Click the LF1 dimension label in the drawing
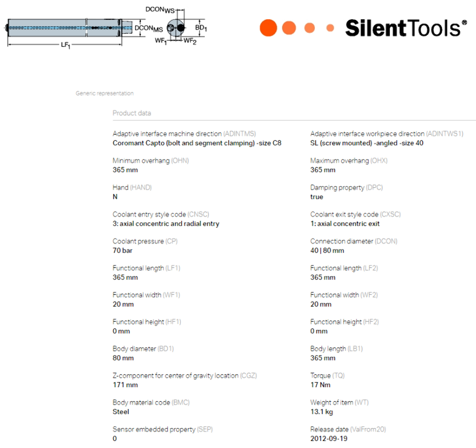 [65, 45]
